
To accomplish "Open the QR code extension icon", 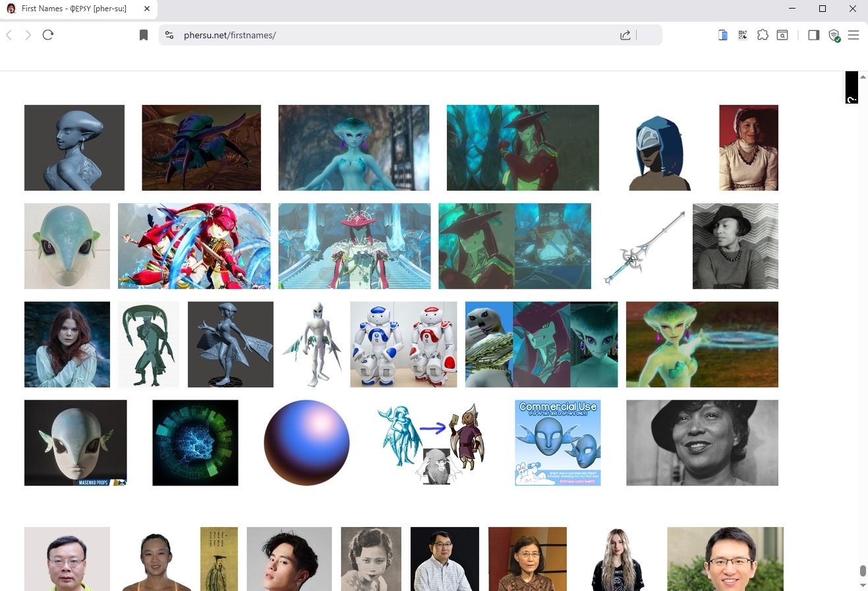I will point(743,35).
